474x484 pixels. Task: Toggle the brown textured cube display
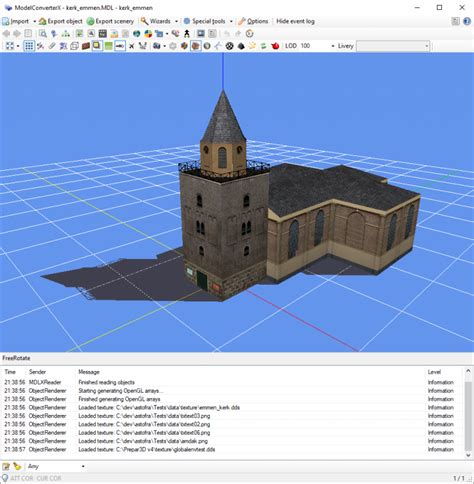(196, 46)
